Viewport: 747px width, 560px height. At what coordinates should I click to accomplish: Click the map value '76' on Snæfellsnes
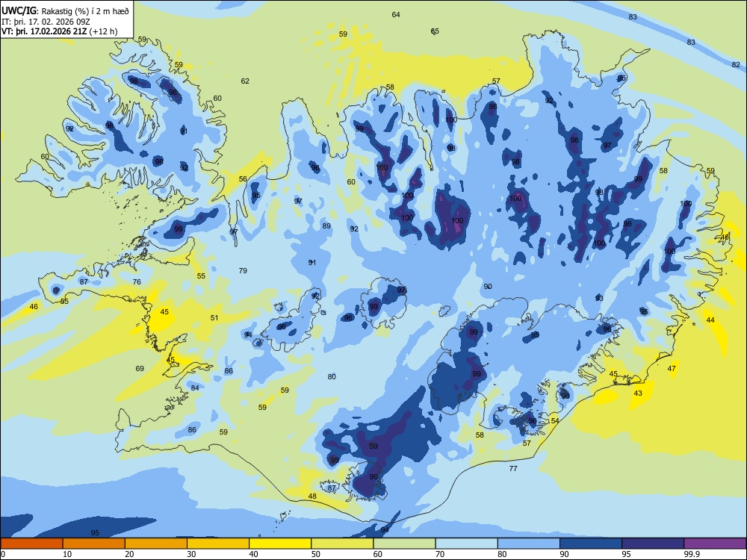tap(137, 281)
